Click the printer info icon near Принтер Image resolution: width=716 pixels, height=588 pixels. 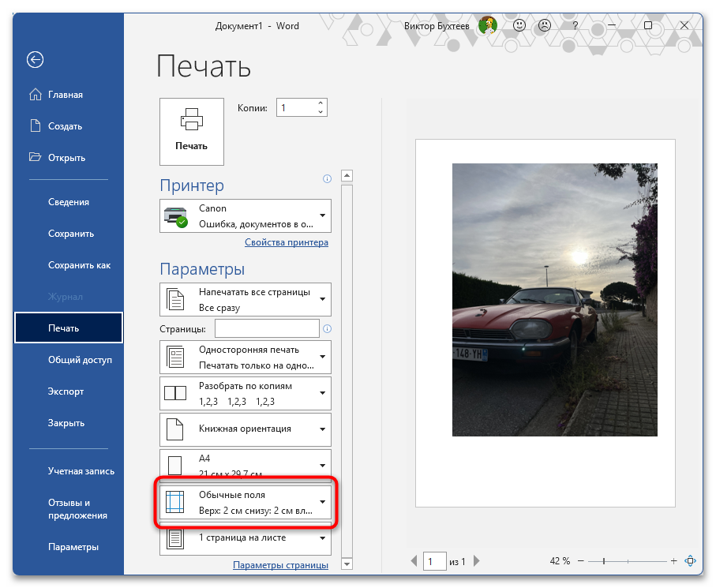[x=327, y=180]
